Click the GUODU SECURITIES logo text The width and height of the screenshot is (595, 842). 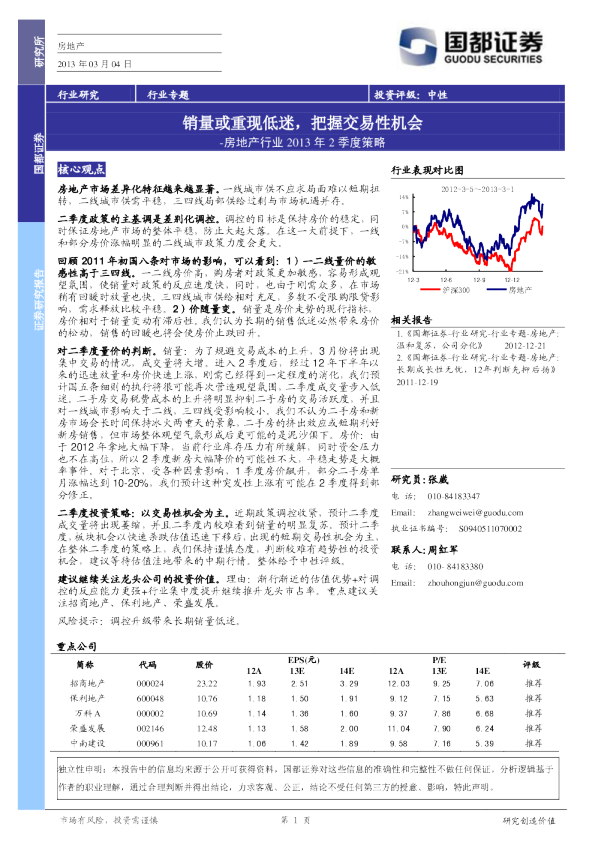click(493, 59)
